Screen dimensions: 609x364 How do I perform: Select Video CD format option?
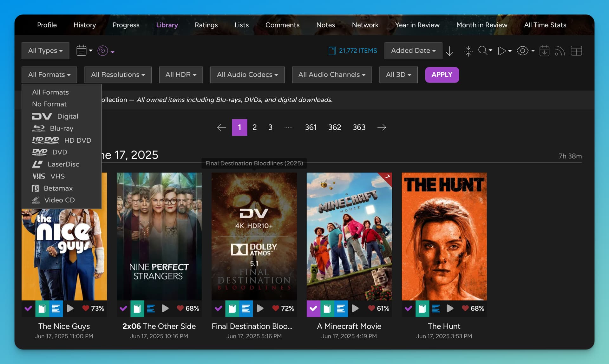tap(62, 200)
